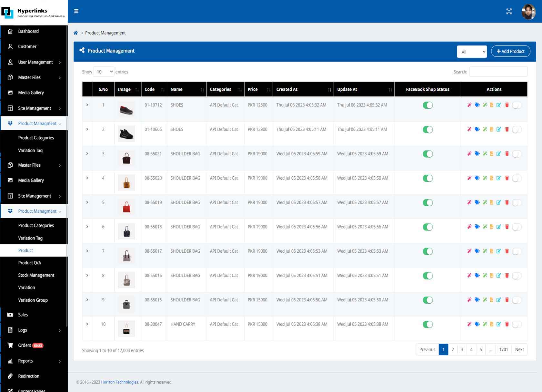
Task: Click green magic wand icon for product 08-55015
Action: coord(485,300)
